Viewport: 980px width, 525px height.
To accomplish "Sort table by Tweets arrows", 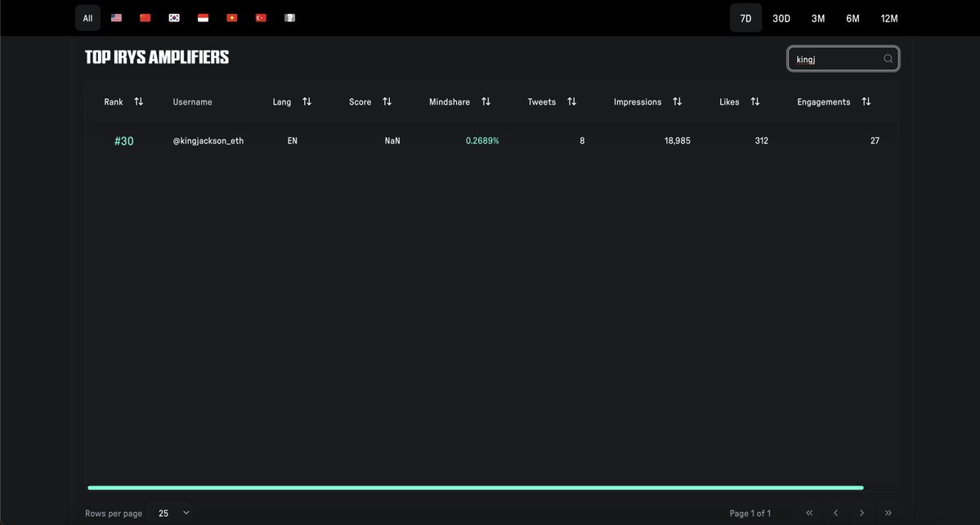I will pos(572,101).
